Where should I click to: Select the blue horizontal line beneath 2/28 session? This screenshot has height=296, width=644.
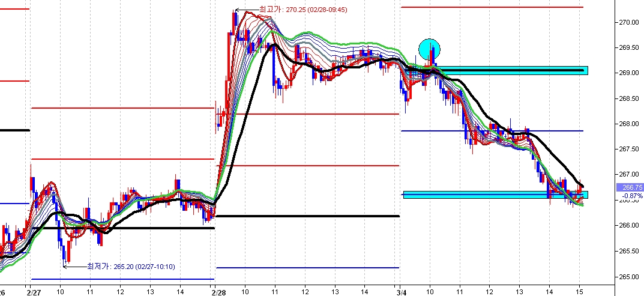tap(306, 267)
